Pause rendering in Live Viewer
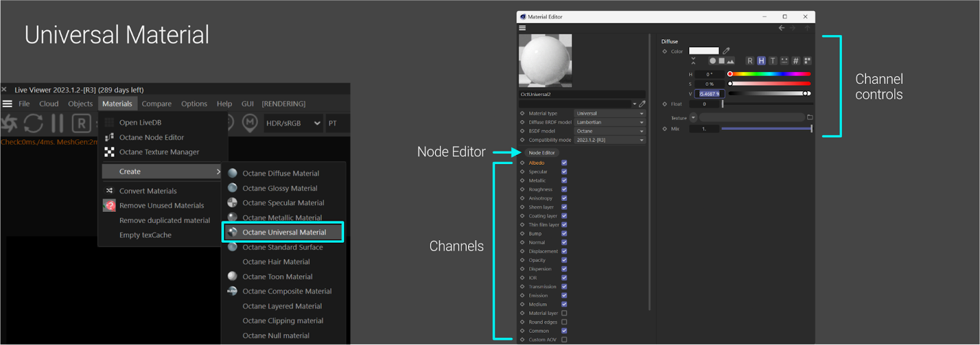 click(x=57, y=123)
